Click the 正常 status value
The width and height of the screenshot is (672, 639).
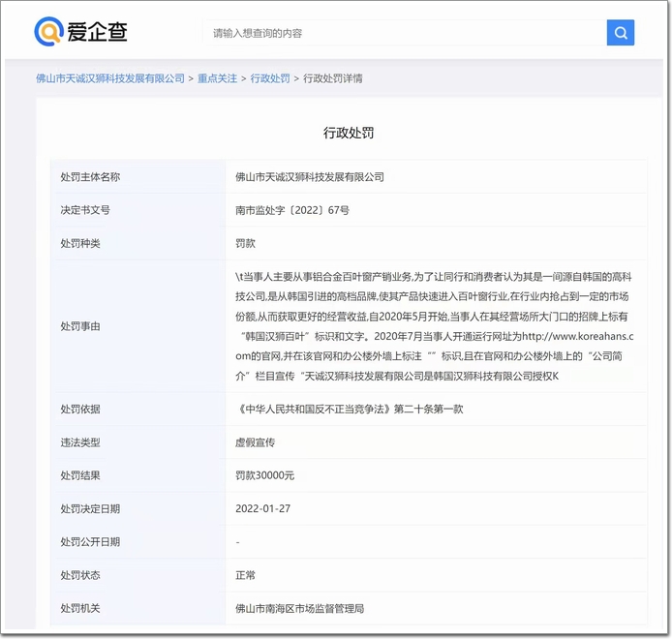246,575
